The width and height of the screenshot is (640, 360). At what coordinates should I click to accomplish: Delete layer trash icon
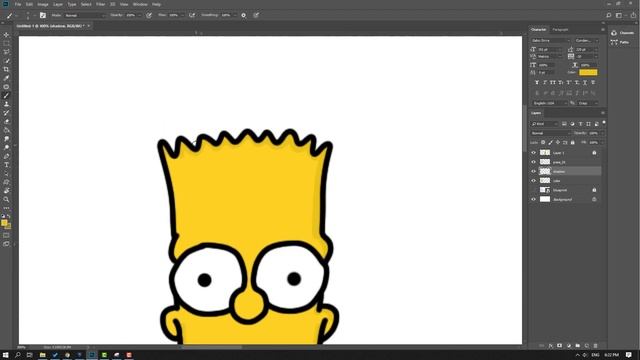tap(595, 346)
